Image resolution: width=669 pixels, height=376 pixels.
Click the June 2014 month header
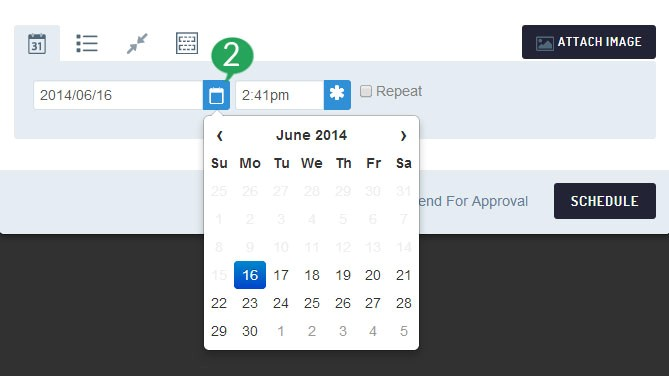pos(311,135)
